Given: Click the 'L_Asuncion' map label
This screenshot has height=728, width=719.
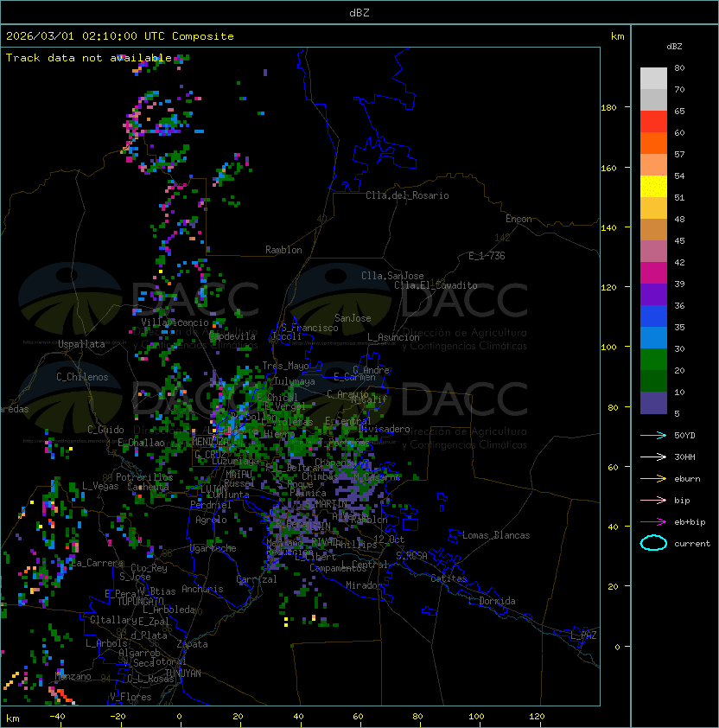Looking at the screenshot, I should (x=393, y=337).
